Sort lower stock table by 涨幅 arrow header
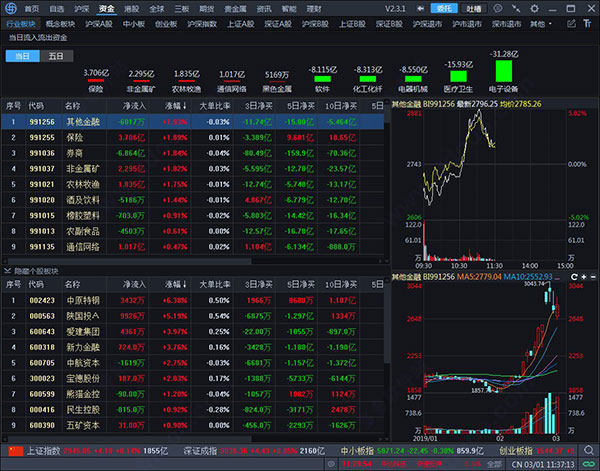The height and width of the screenshot is (471, 600). [x=176, y=284]
